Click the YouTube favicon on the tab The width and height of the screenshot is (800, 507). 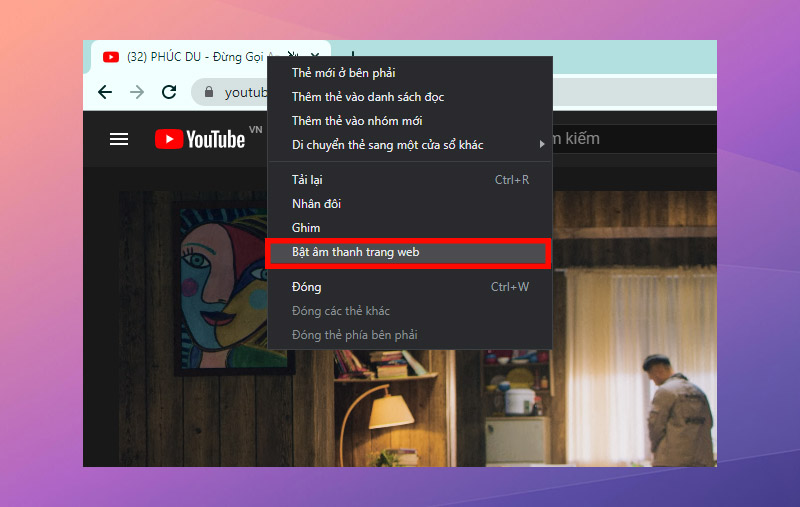[111, 57]
